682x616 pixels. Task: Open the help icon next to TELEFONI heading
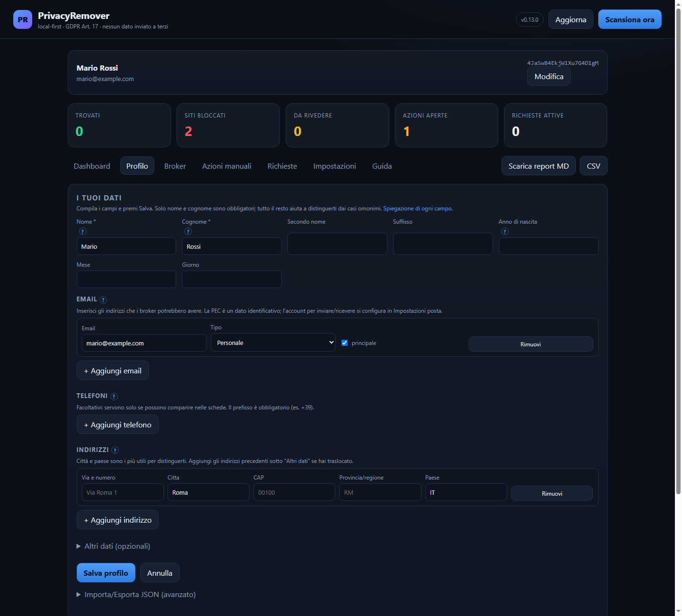(x=114, y=396)
